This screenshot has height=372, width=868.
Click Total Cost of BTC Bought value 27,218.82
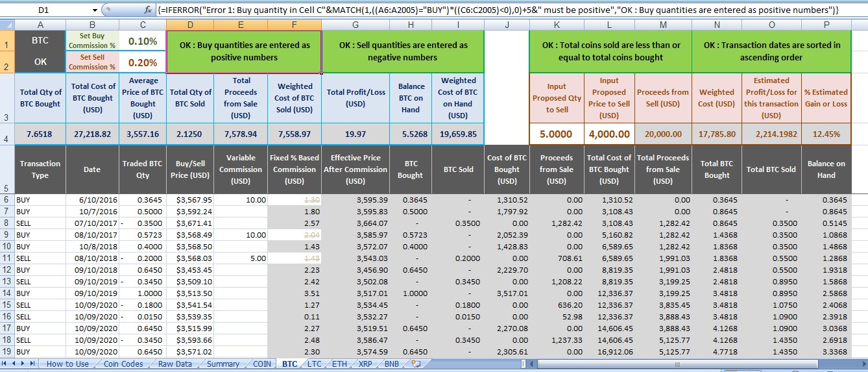tap(93, 134)
